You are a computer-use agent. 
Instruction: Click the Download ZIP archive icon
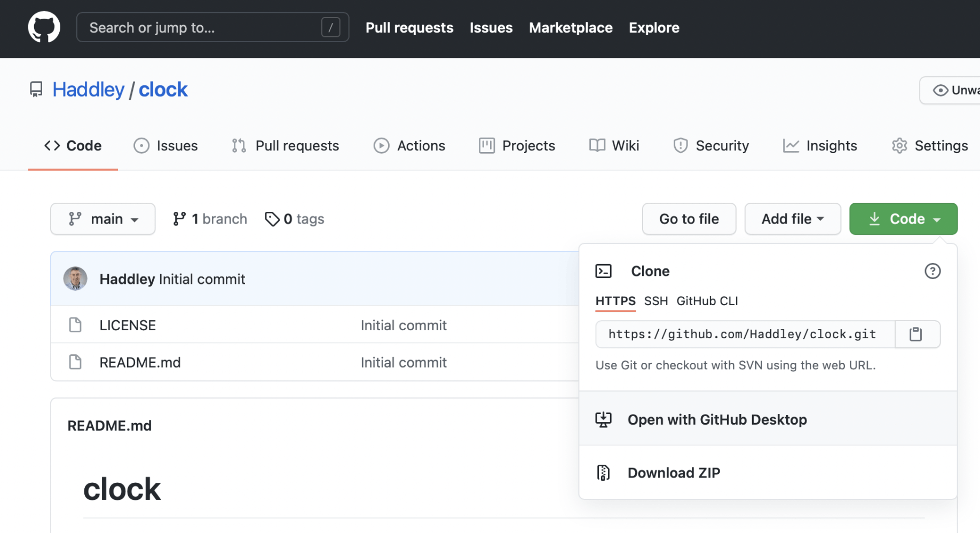[603, 473]
